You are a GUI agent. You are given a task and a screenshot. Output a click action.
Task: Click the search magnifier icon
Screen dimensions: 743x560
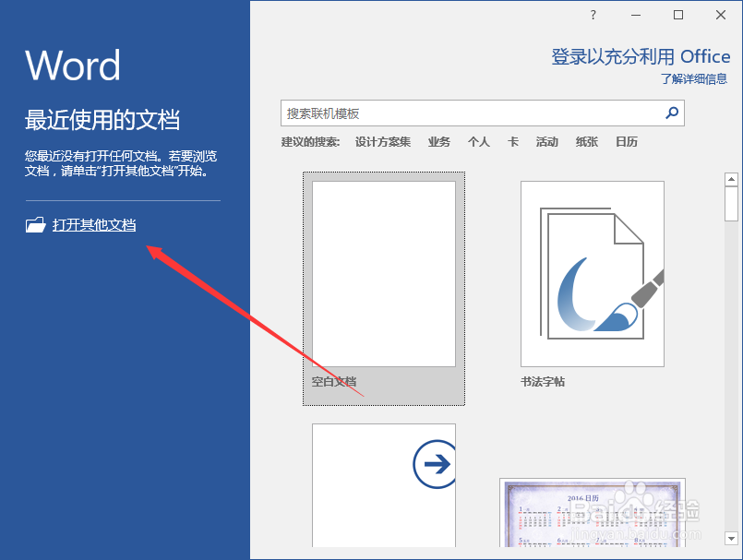click(x=672, y=113)
